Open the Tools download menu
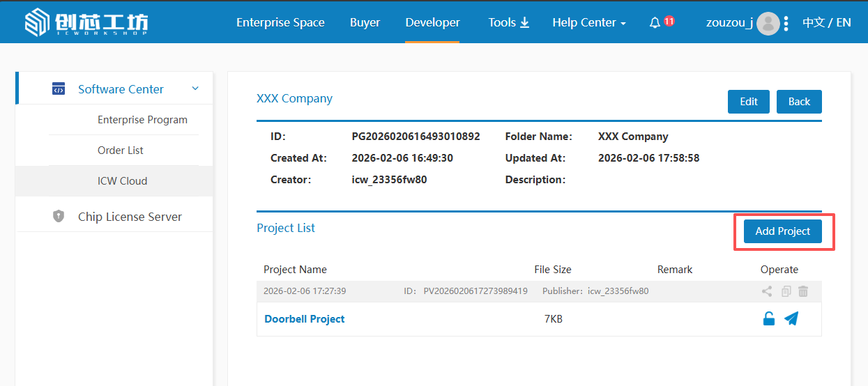The height and width of the screenshot is (386, 868). pos(508,22)
